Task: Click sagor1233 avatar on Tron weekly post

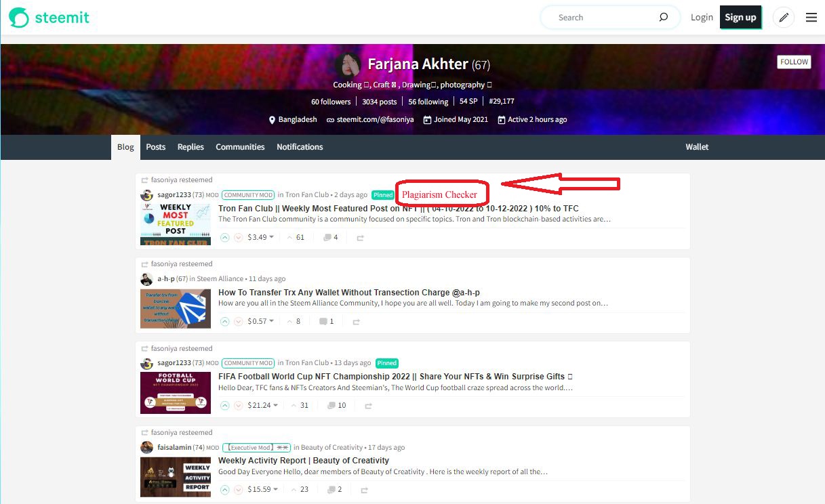Action: (146, 195)
